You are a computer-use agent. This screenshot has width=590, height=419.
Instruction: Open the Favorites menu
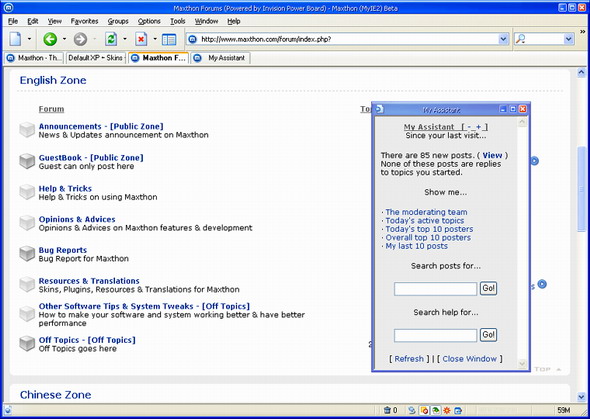pyautogui.click(x=84, y=21)
